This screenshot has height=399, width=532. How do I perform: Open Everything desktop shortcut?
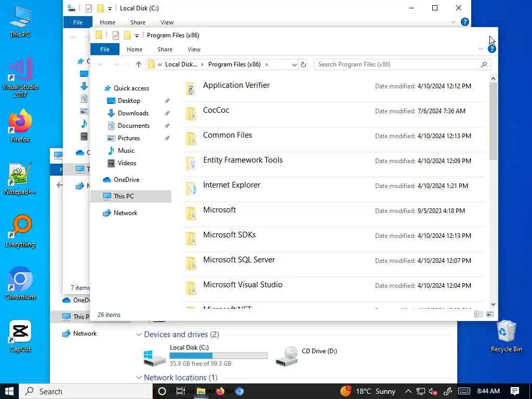(20, 231)
